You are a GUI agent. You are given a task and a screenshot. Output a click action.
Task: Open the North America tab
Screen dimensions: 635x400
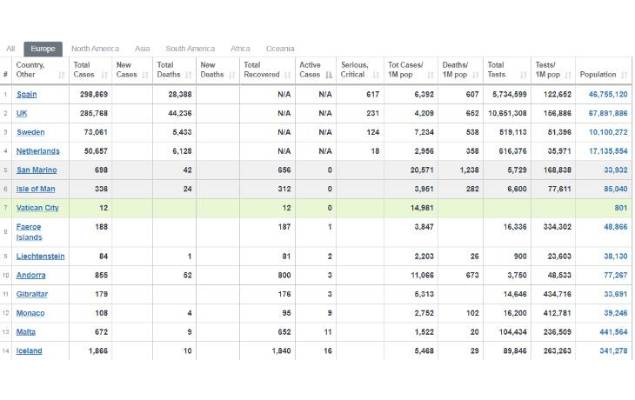95,48
